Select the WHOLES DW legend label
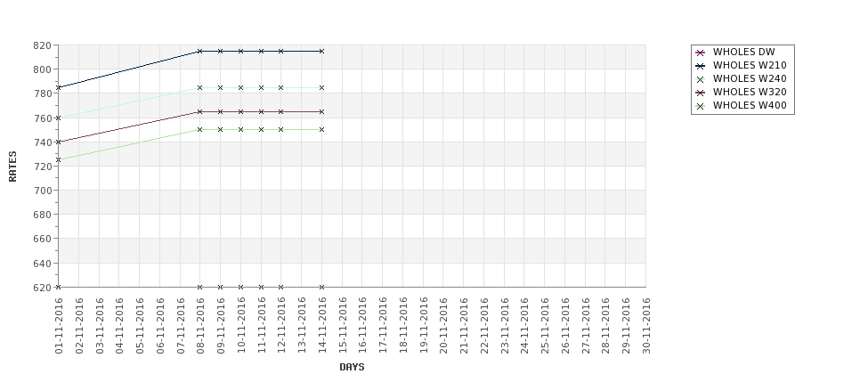Screen dimensions: 868x382 743,52
